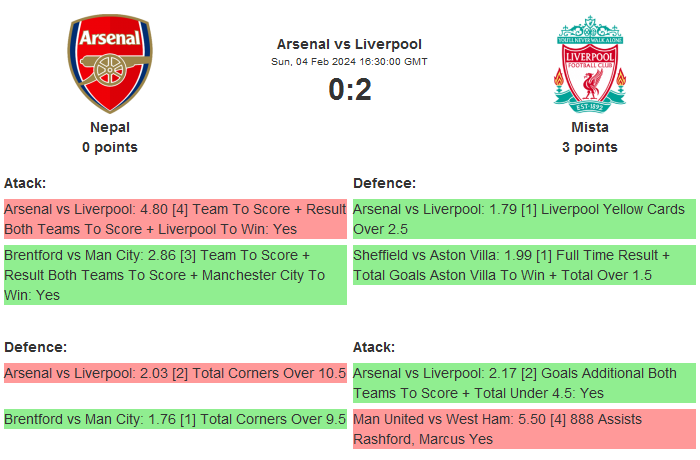
Task: Select player name Mista
Action: click(590, 127)
